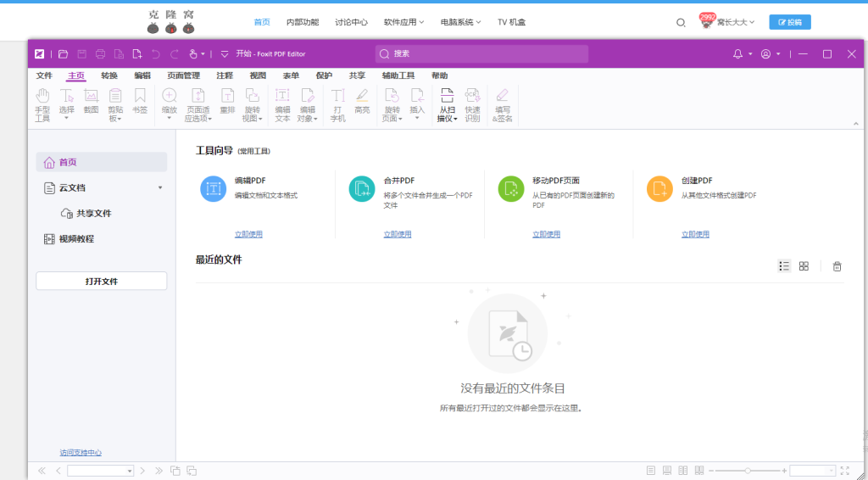Switch to the 注释 ribbon tab
This screenshot has width=868, height=480.
click(225, 75)
